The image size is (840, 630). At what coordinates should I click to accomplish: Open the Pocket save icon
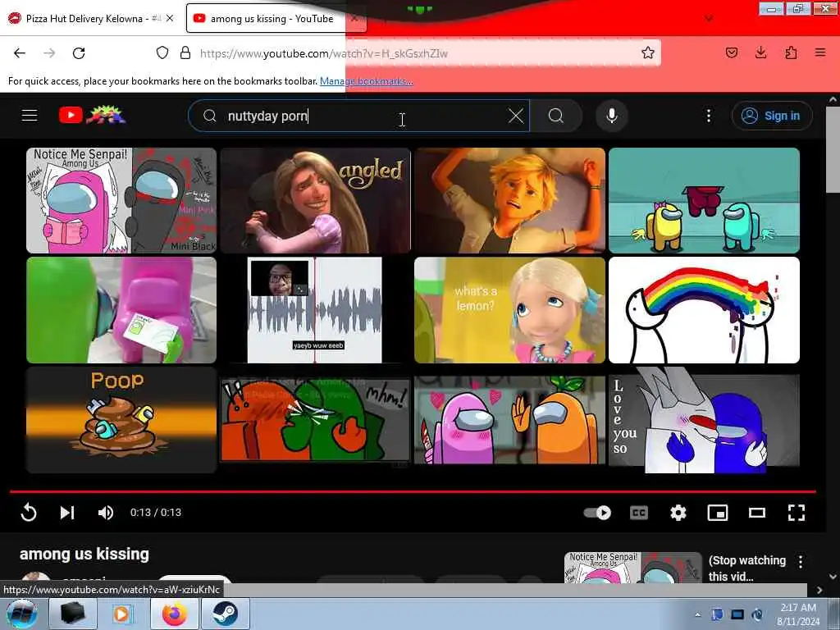pyautogui.click(x=732, y=52)
